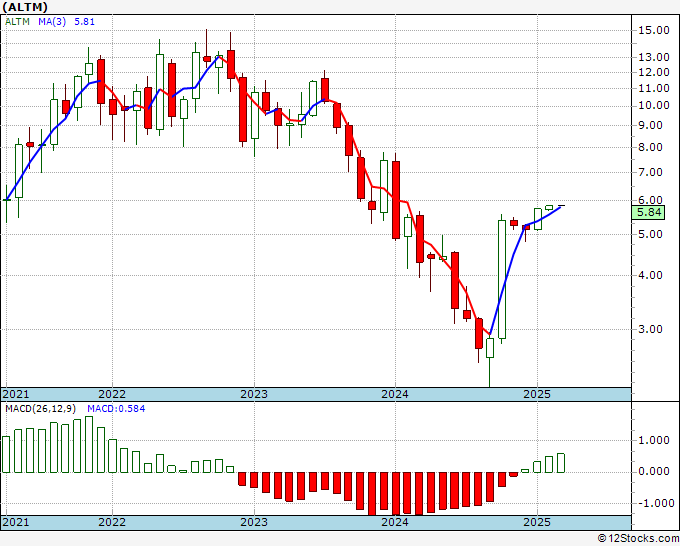The width and height of the screenshot is (680, 546).
Task: Click 2022 on the MACD time axis
Action: pyautogui.click(x=112, y=522)
